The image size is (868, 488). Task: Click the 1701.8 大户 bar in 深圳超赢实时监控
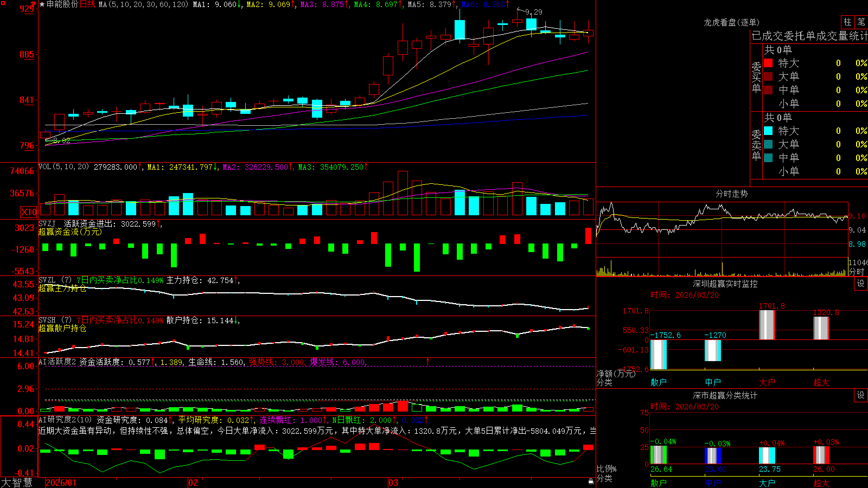(x=767, y=325)
